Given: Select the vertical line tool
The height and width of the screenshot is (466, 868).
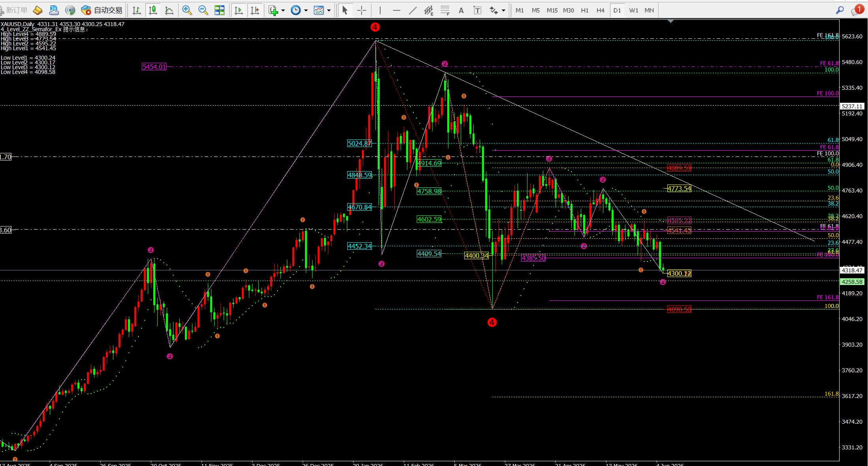Looking at the screenshot, I should pos(380,10).
